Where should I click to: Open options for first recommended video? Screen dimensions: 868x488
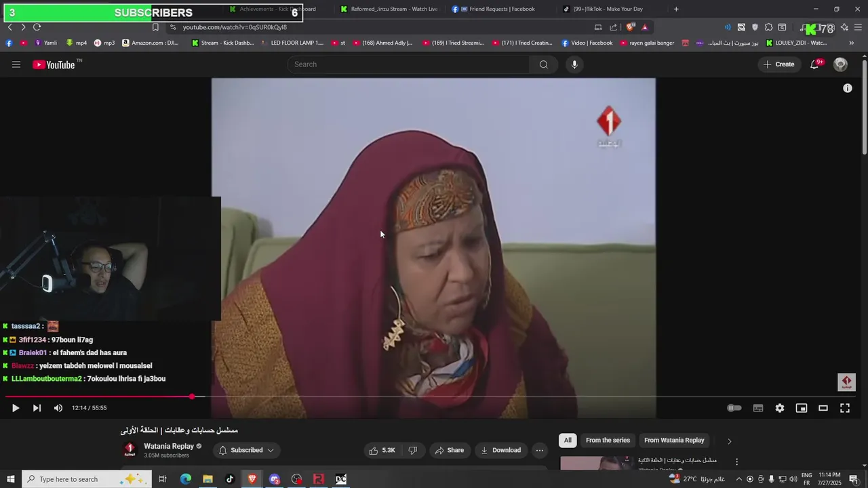coord(737,462)
